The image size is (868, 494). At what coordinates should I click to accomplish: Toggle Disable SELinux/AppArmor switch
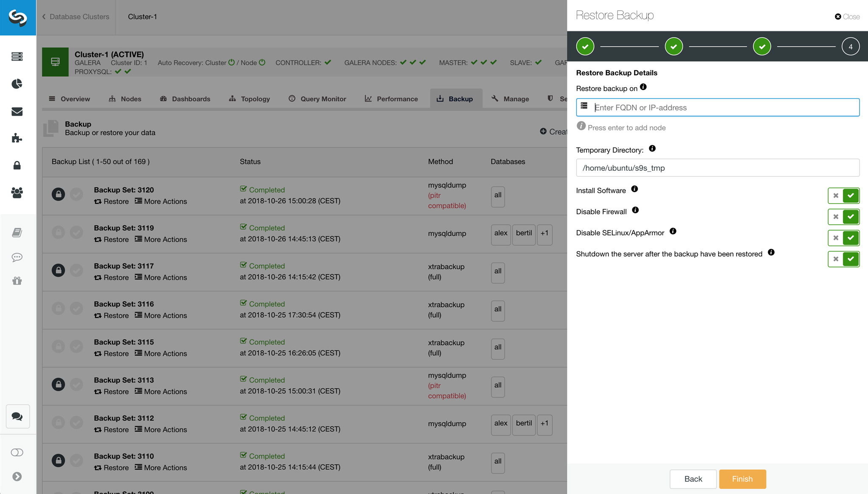coord(843,238)
